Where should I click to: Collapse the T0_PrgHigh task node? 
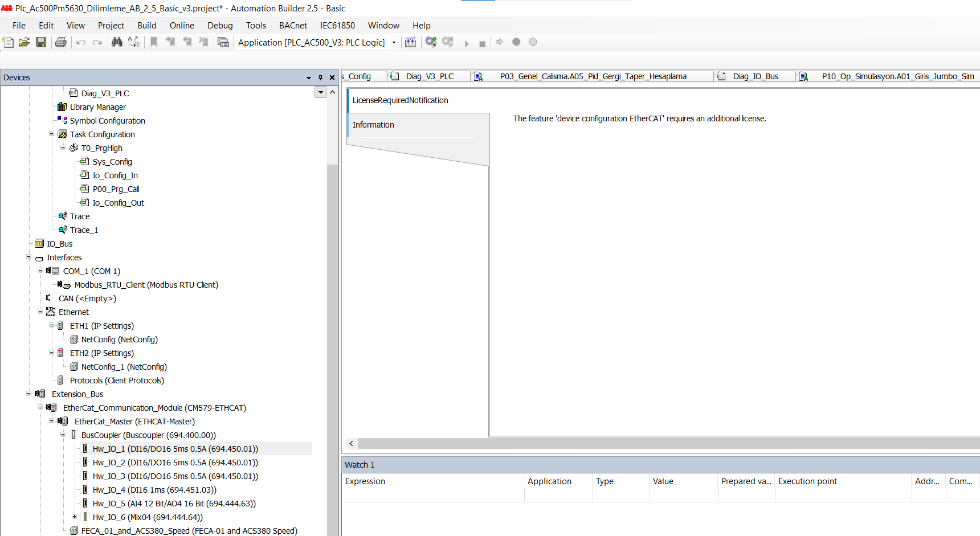coord(63,148)
